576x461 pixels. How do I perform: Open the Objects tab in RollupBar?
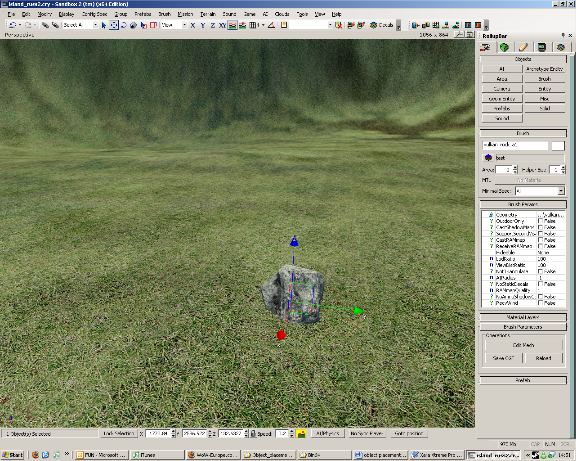(x=485, y=47)
